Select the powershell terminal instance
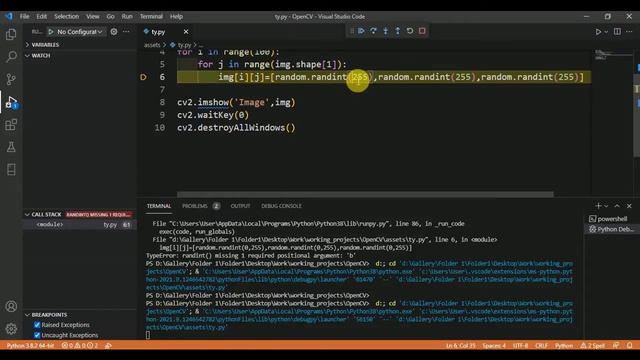Screen dimensions: 640x360 click(x=611, y=219)
